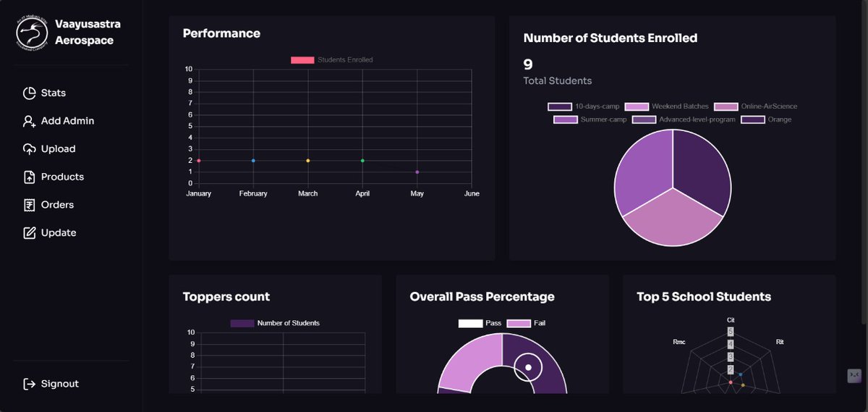Click the Overall Pass Percentage heading
Image resolution: width=868 pixels, height=412 pixels.
(482, 297)
